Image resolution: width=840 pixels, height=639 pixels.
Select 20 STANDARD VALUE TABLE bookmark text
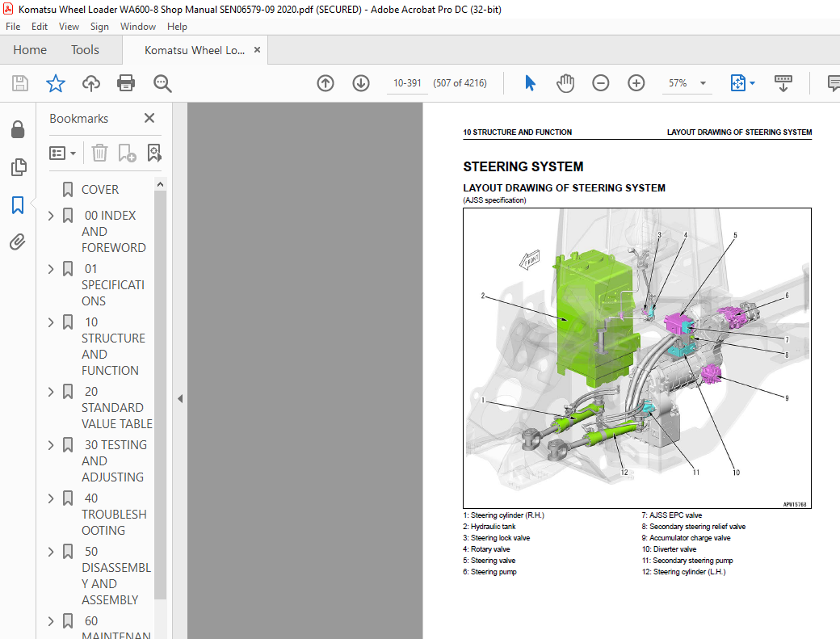tap(117, 408)
